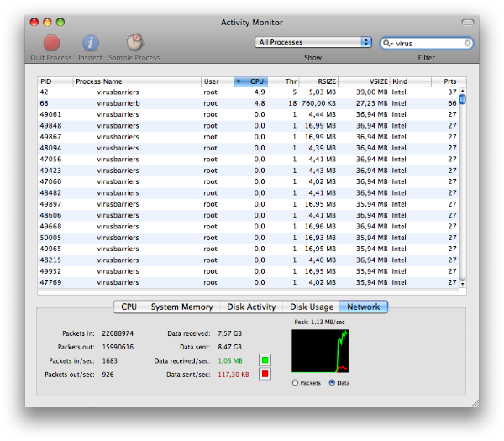This screenshot has height=441, width=504.
Task: Click into the virus filter field
Action: [x=428, y=43]
